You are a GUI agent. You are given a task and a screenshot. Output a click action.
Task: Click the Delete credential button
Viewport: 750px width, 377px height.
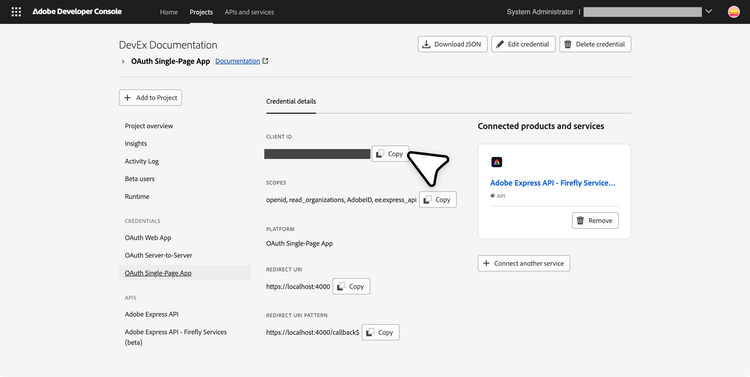tap(595, 44)
